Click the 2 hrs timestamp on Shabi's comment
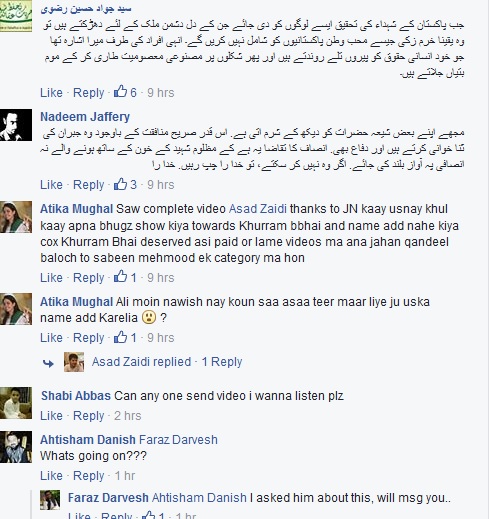The height and width of the screenshot is (519, 489). (128, 416)
